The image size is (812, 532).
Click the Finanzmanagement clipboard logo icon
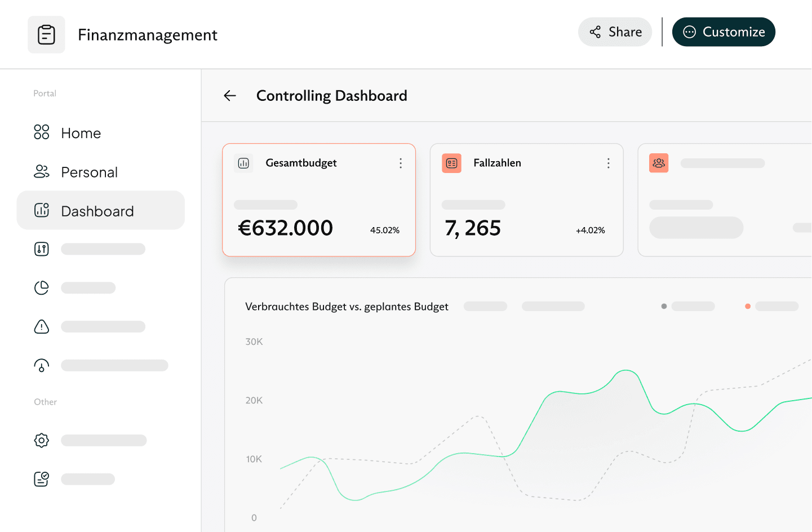click(x=46, y=35)
